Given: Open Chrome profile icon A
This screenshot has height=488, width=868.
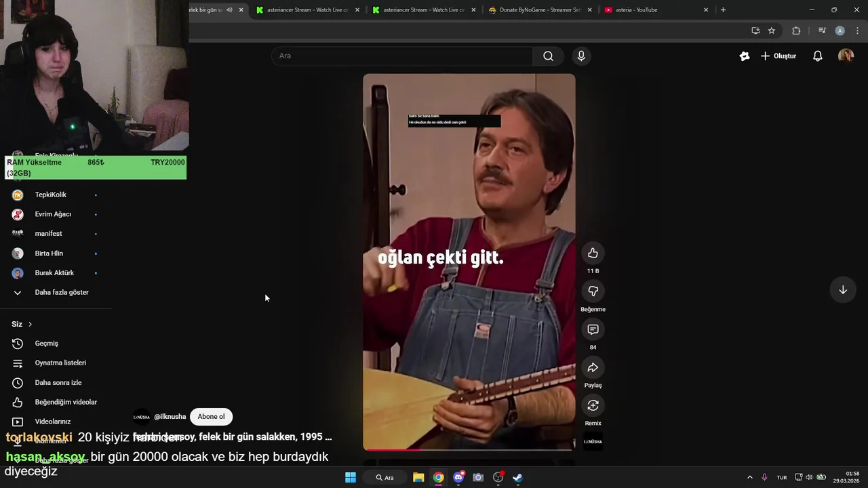Looking at the screenshot, I should click(x=840, y=30).
